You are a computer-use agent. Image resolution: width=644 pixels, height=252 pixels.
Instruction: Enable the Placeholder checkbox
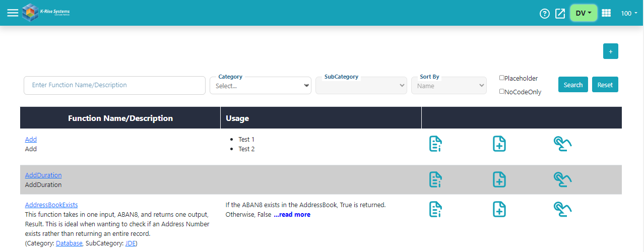click(502, 78)
